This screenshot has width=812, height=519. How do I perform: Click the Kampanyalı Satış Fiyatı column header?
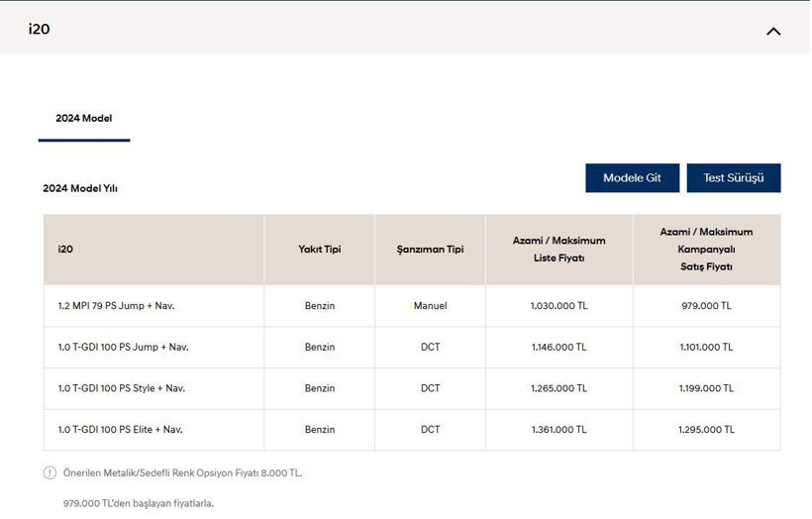coord(706,250)
